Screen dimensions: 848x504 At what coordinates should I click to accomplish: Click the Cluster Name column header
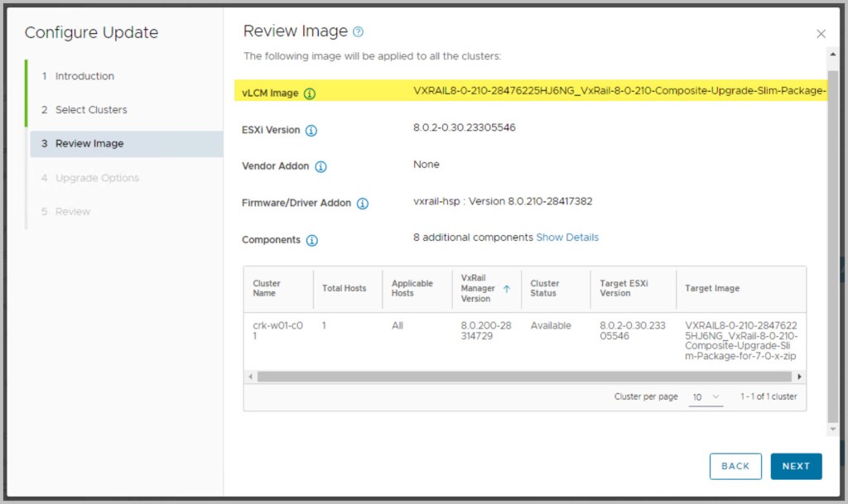point(267,289)
